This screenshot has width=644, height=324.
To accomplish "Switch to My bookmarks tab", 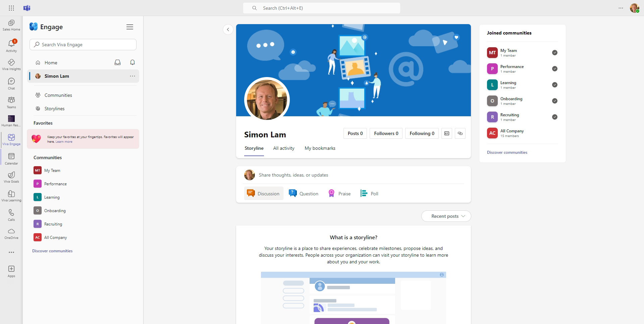I will pyautogui.click(x=320, y=148).
